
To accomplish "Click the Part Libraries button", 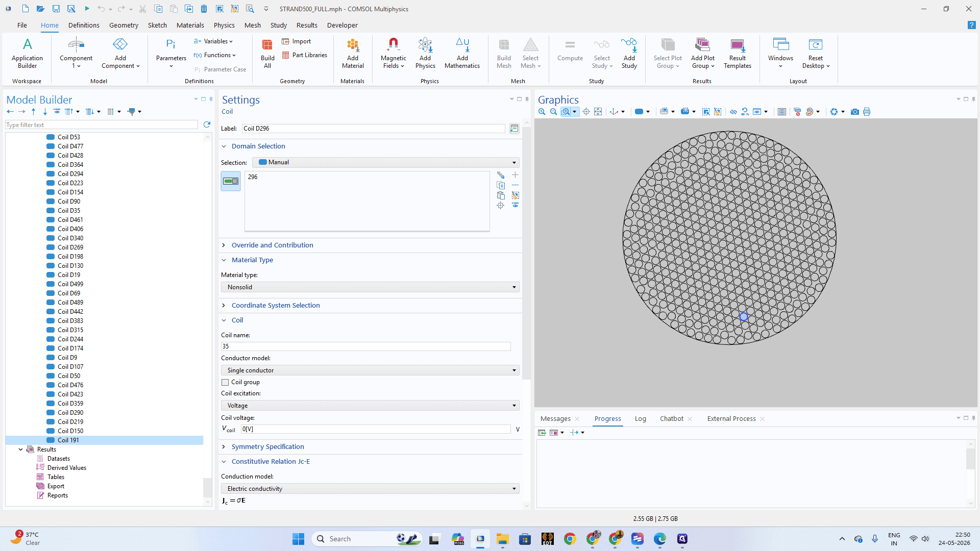I will (x=304, y=55).
